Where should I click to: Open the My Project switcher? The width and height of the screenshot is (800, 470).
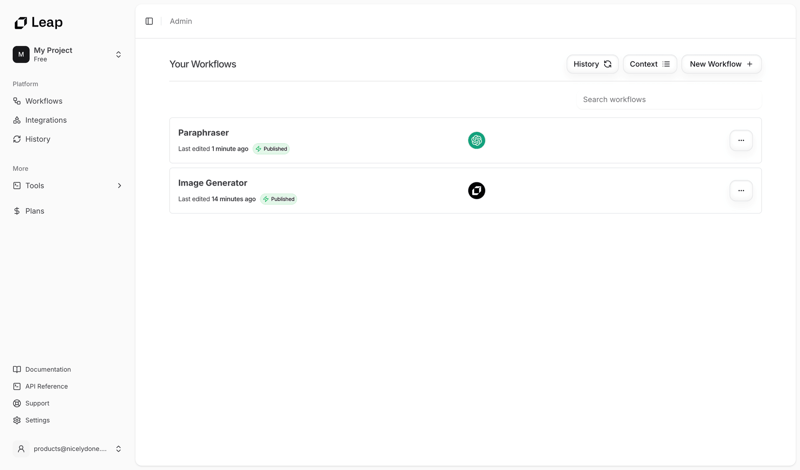pyautogui.click(x=67, y=54)
